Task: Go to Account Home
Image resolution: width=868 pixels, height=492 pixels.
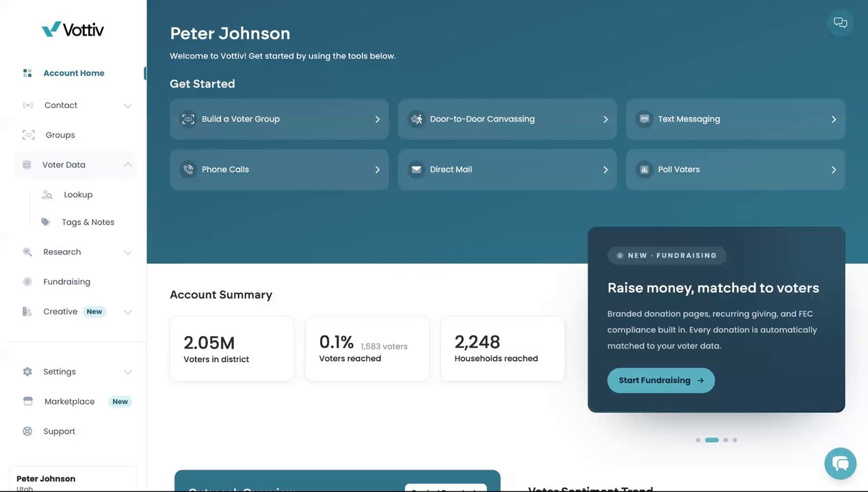Action: [74, 73]
